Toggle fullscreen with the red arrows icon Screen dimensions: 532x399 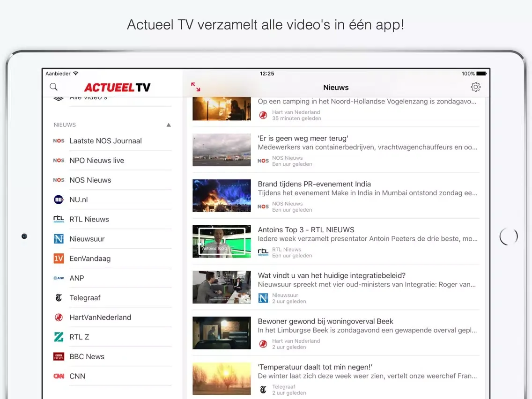click(195, 87)
